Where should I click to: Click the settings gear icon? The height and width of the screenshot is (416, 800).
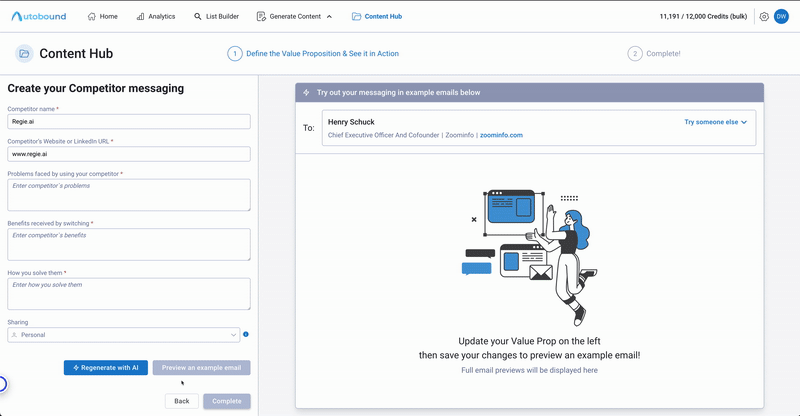(764, 16)
